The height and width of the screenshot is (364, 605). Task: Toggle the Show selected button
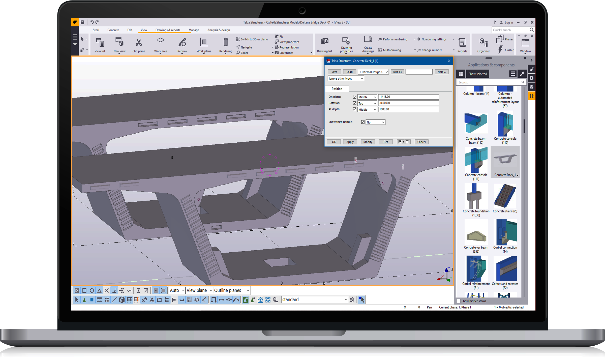click(477, 74)
